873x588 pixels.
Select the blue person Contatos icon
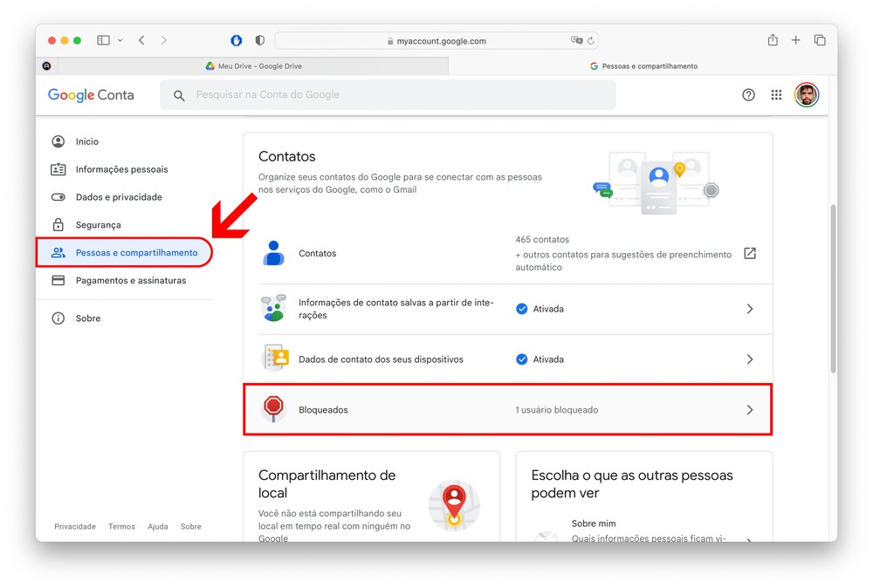pos(273,253)
